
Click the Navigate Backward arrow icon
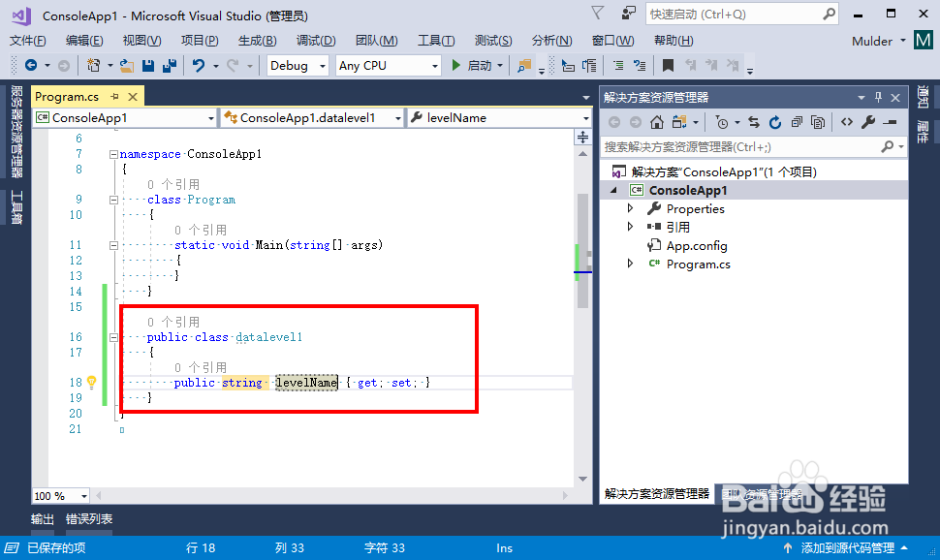(31, 65)
